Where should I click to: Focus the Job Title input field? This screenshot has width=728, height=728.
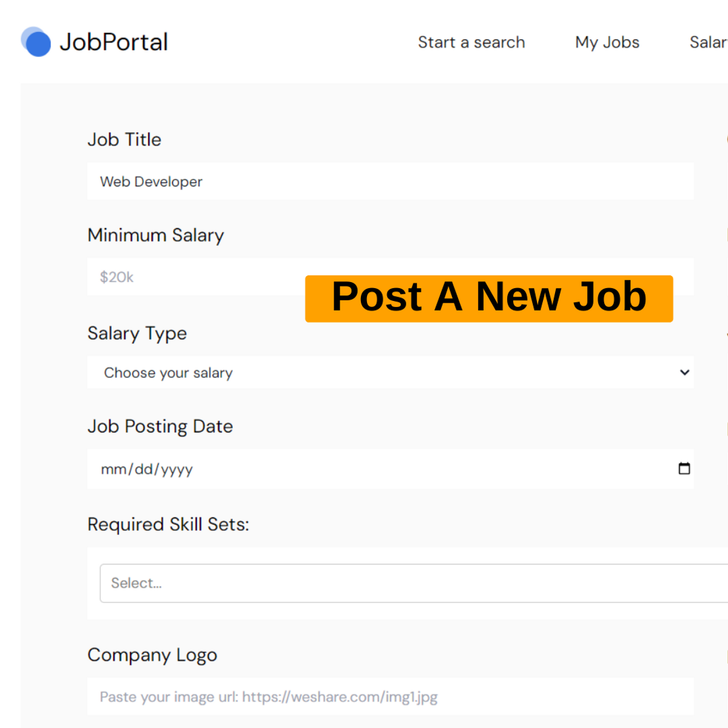[391, 181]
